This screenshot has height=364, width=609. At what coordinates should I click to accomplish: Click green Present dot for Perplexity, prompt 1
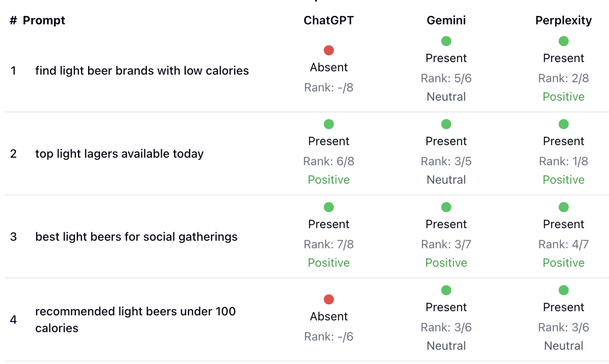(564, 41)
